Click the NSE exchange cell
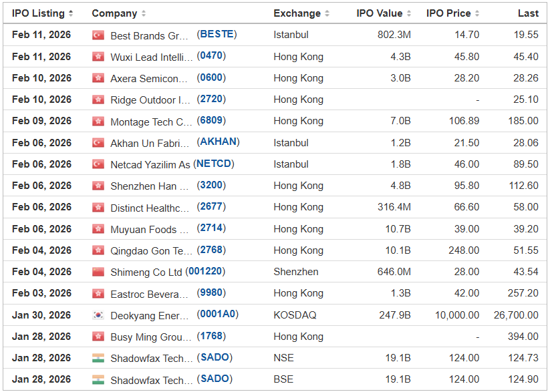 coord(284,358)
